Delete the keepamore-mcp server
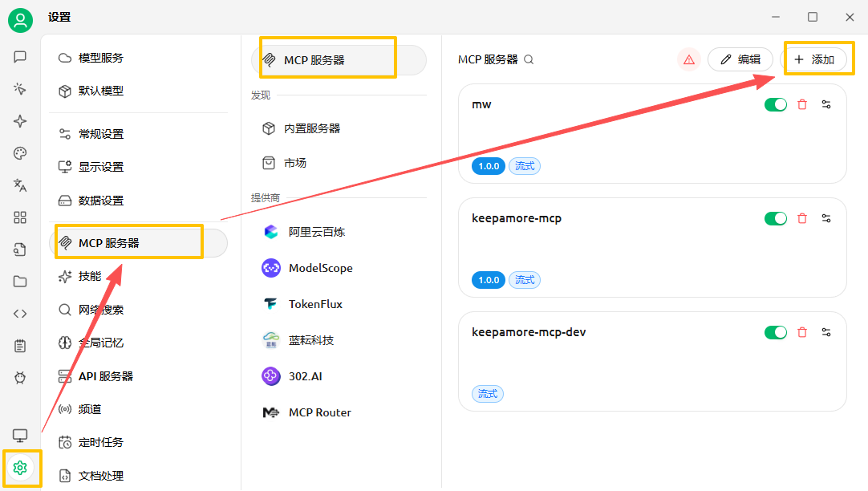This screenshot has width=868, height=491. 802,219
